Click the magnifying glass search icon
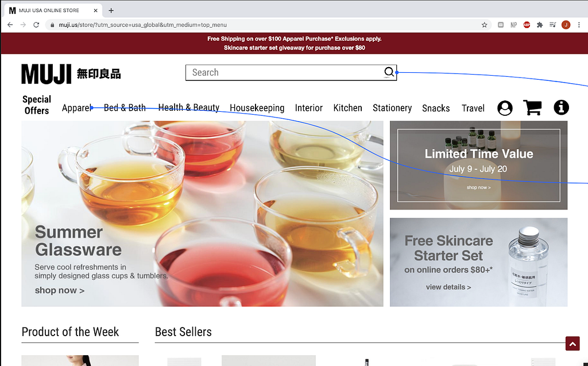Screen dimensions: 588x366 pyautogui.click(x=389, y=72)
